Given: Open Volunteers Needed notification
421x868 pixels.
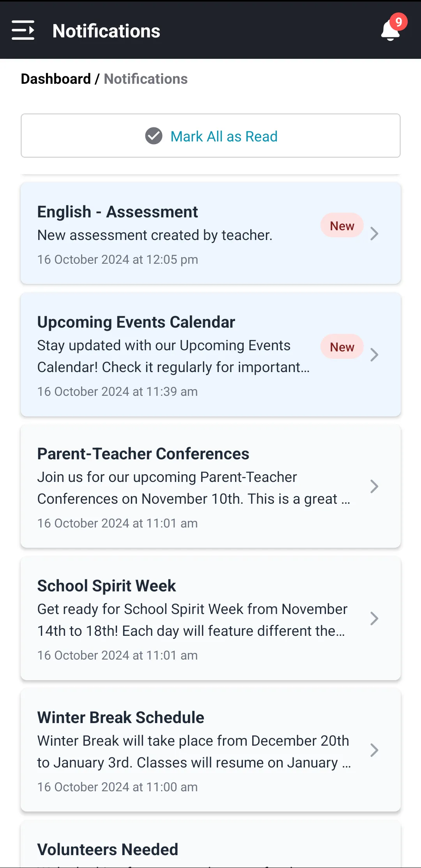Looking at the screenshot, I should click(x=210, y=845).
